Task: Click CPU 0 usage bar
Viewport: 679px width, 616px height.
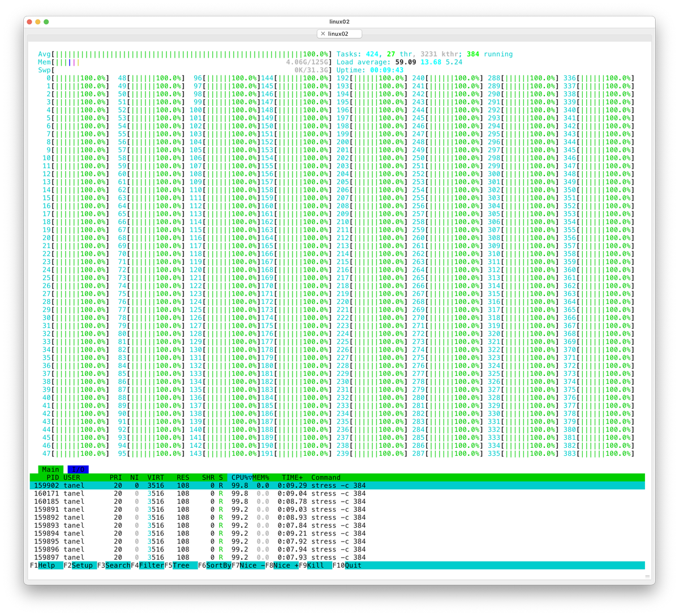Action: tap(78, 78)
